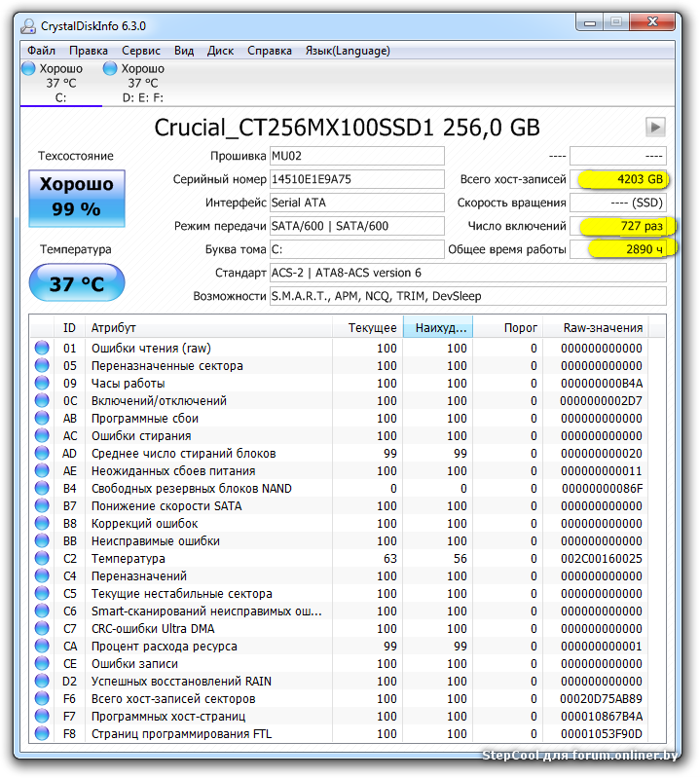Open the Язык(Language) menu
Viewport: 700px width, 778px height.
tap(348, 51)
